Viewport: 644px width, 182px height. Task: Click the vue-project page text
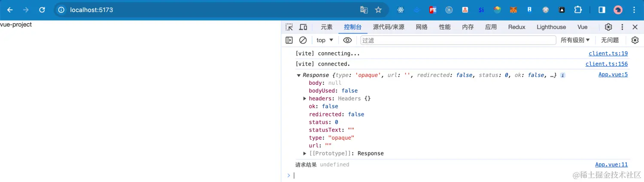tap(16, 24)
